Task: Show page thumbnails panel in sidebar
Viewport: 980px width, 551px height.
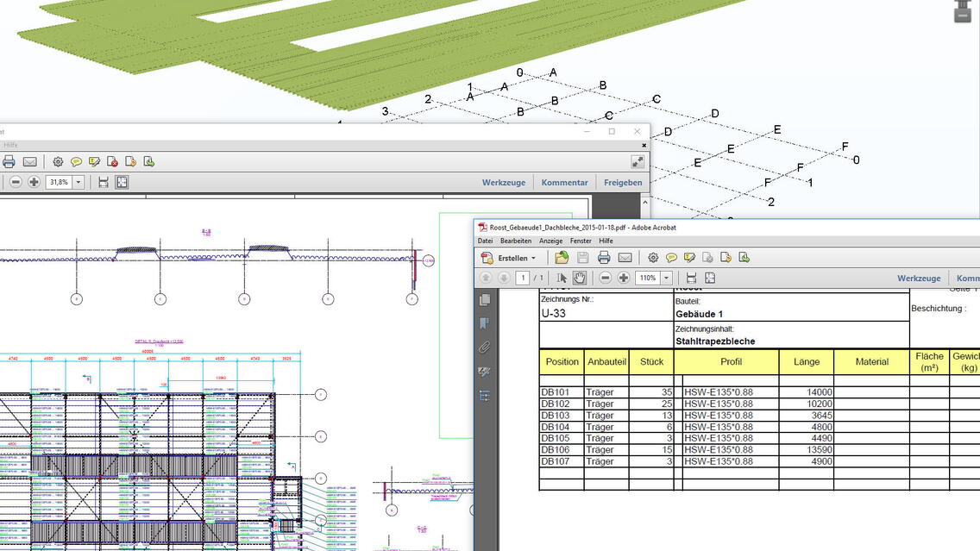Action: 484,300
